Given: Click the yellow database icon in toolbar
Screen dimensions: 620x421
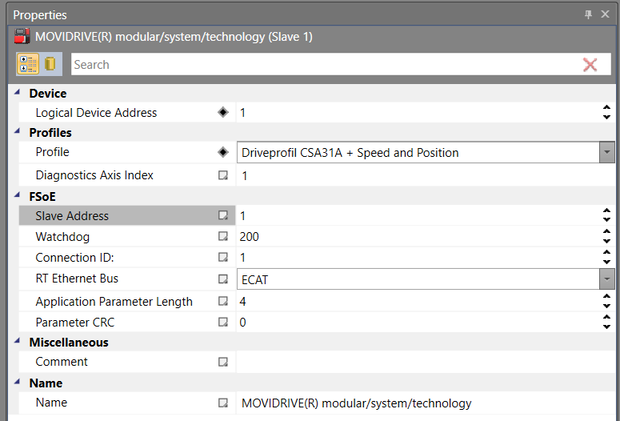Looking at the screenshot, I should [49, 64].
